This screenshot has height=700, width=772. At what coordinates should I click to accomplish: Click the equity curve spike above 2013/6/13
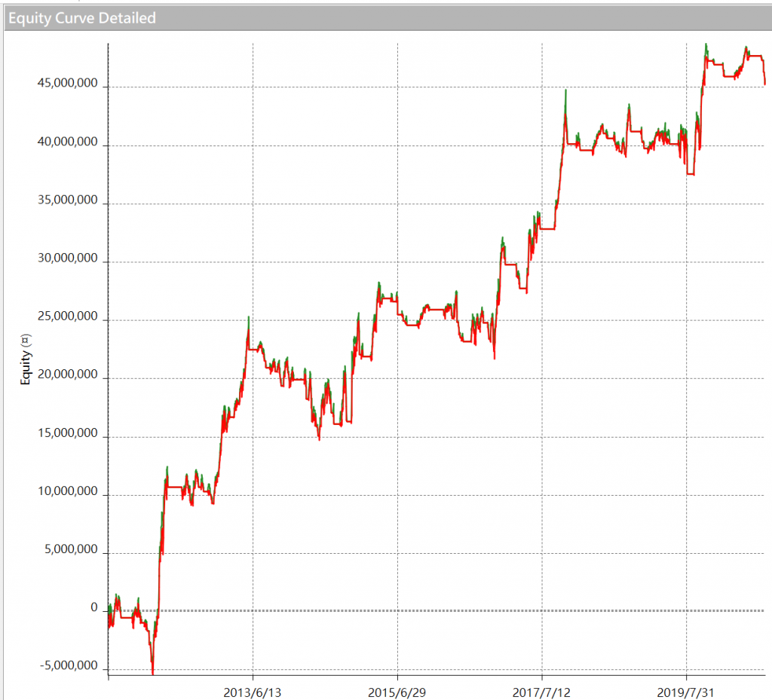[x=248, y=319]
